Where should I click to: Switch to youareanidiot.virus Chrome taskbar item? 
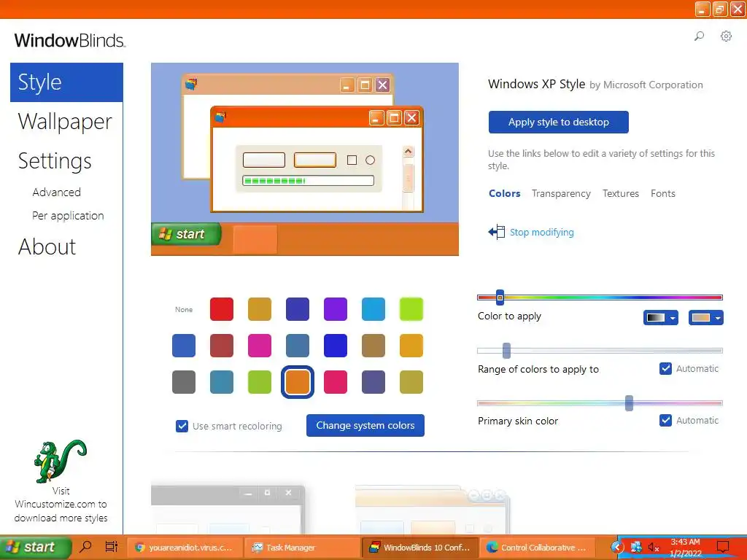(x=185, y=548)
